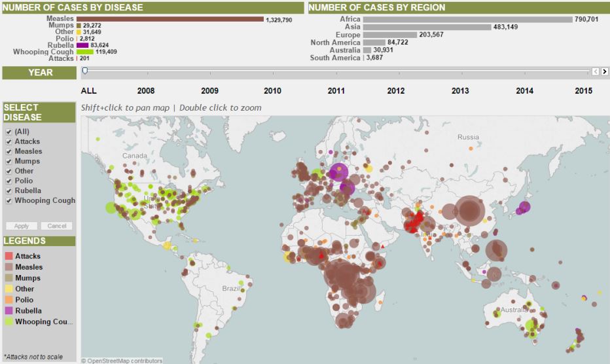The height and width of the screenshot is (364, 610).
Task: Click the year slider handle
Action: 84,70
